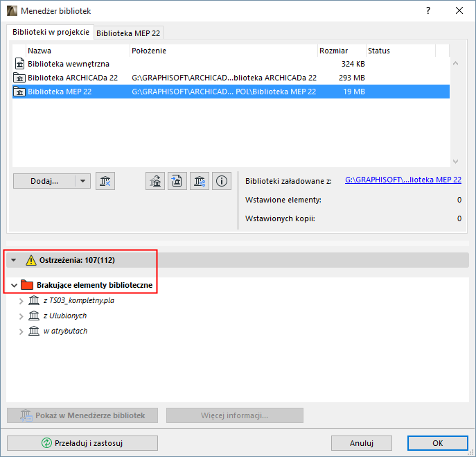Click the ARCHICADa 22 location path cell
Viewport: 476px width, 457px height.
coord(224,78)
